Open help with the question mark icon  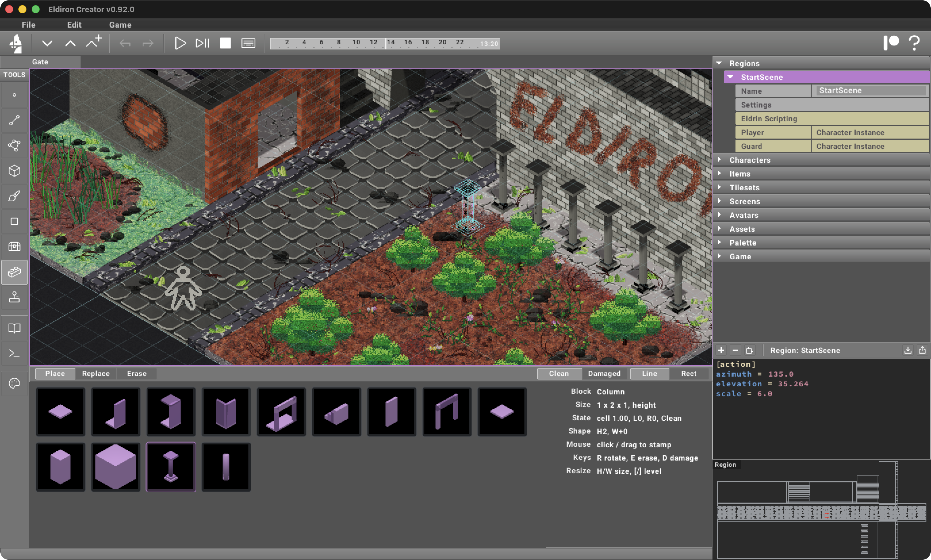(914, 43)
